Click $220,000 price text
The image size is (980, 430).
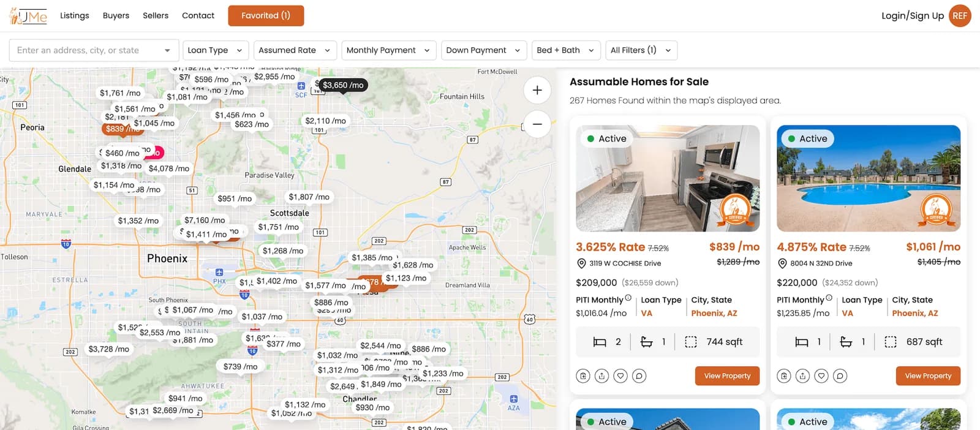[x=797, y=282]
